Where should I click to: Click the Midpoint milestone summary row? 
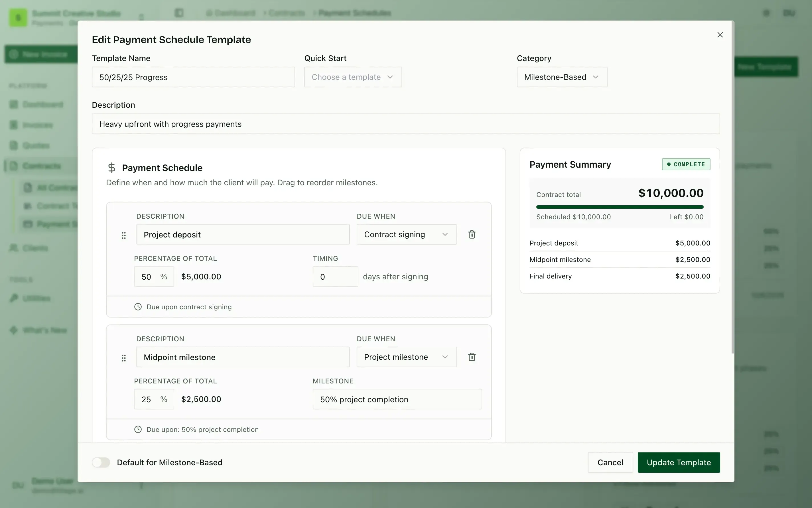[x=620, y=260]
